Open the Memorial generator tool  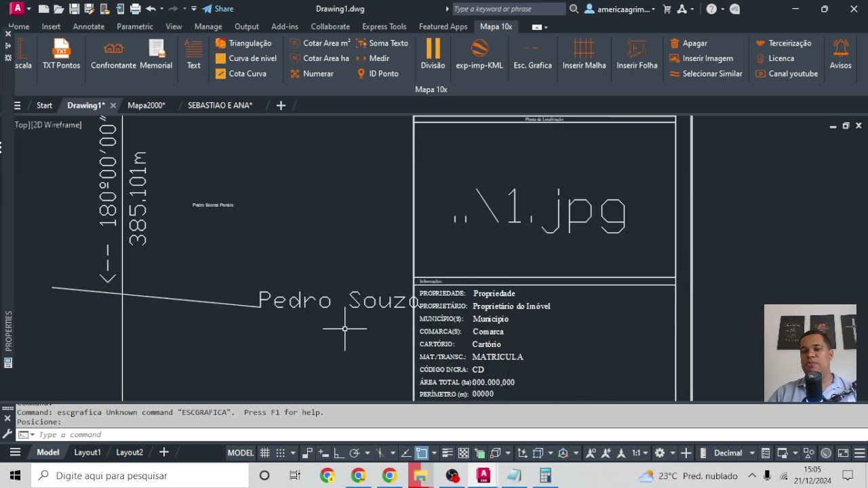(156, 54)
